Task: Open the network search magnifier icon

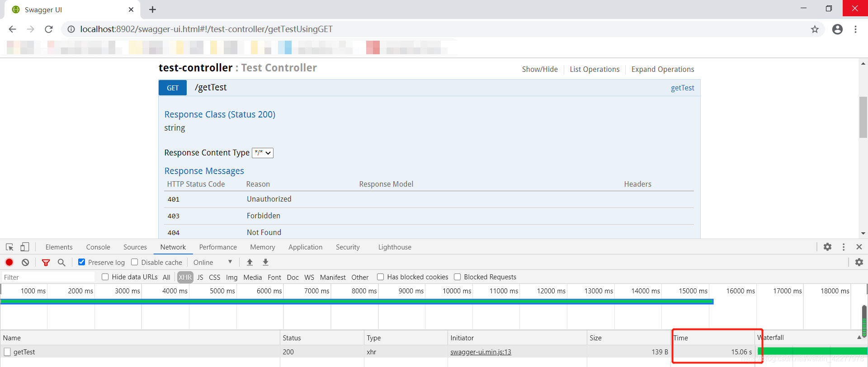Action: tap(61, 262)
